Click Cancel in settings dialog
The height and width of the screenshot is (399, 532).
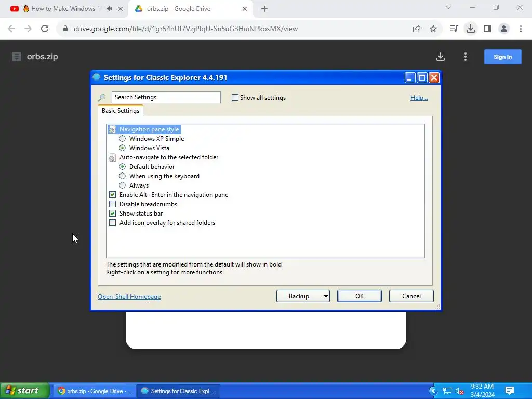pyautogui.click(x=411, y=296)
